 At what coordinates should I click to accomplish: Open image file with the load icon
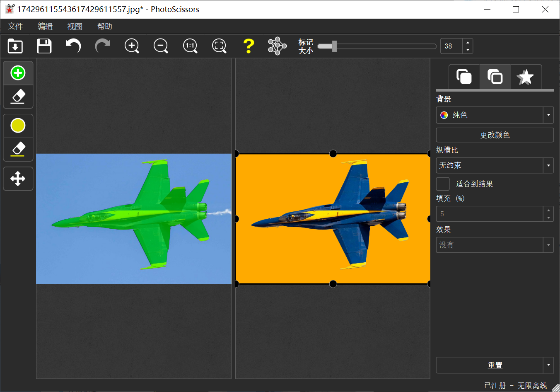(x=15, y=46)
